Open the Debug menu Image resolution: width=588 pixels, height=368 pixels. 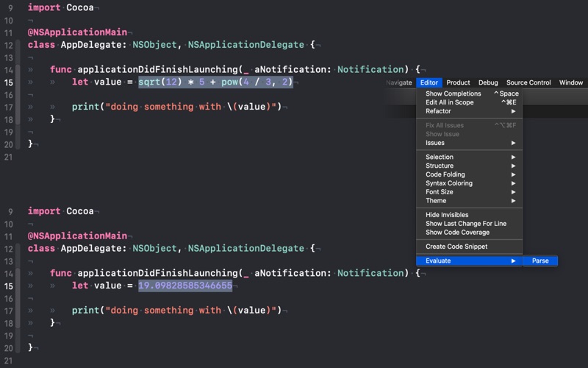pos(488,82)
